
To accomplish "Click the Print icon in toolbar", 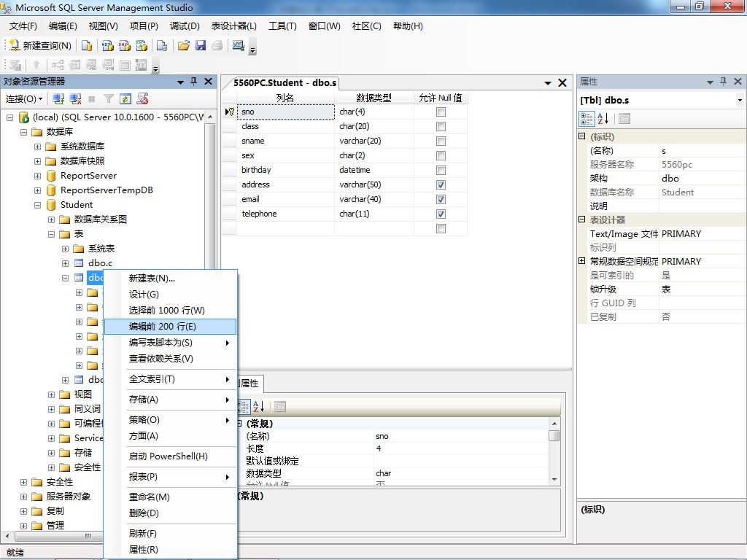I will 217,45.
